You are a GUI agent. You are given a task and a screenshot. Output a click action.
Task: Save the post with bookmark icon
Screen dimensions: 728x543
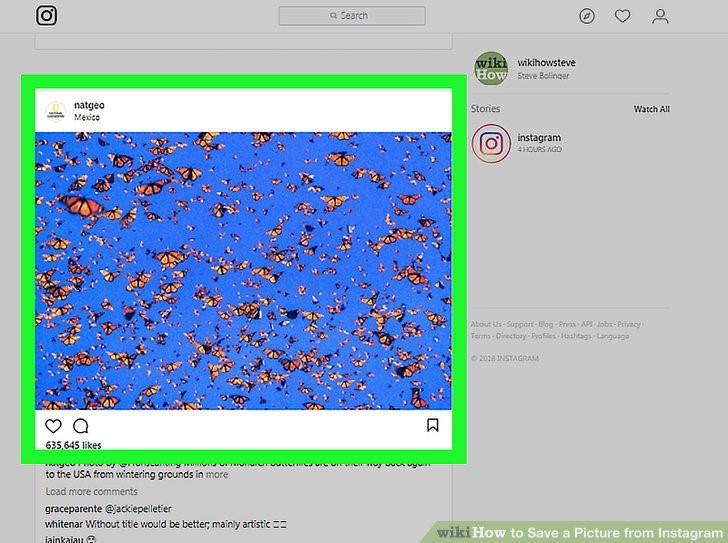432,425
